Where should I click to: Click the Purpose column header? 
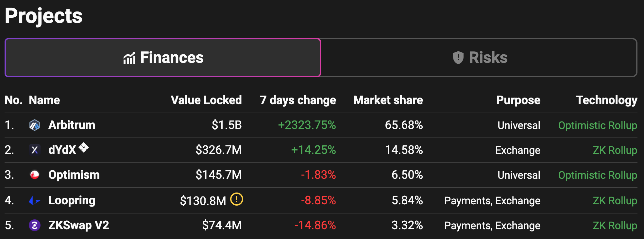tap(518, 100)
